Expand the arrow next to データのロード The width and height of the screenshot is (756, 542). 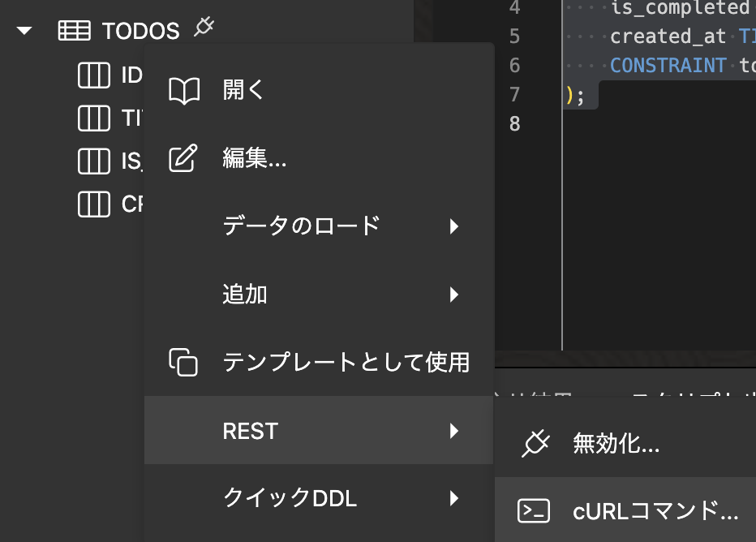tap(453, 226)
